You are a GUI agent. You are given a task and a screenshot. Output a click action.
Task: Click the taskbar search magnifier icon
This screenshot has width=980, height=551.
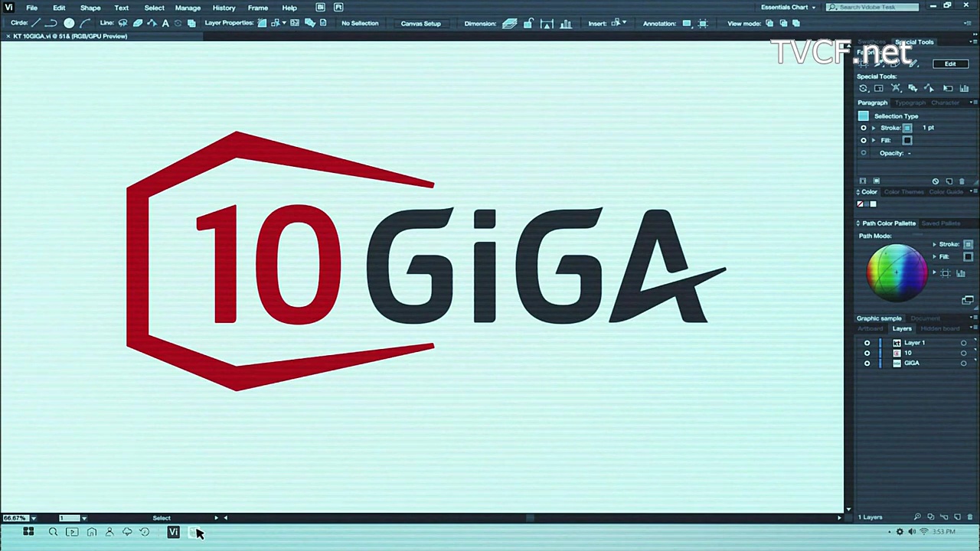coord(53,532)
